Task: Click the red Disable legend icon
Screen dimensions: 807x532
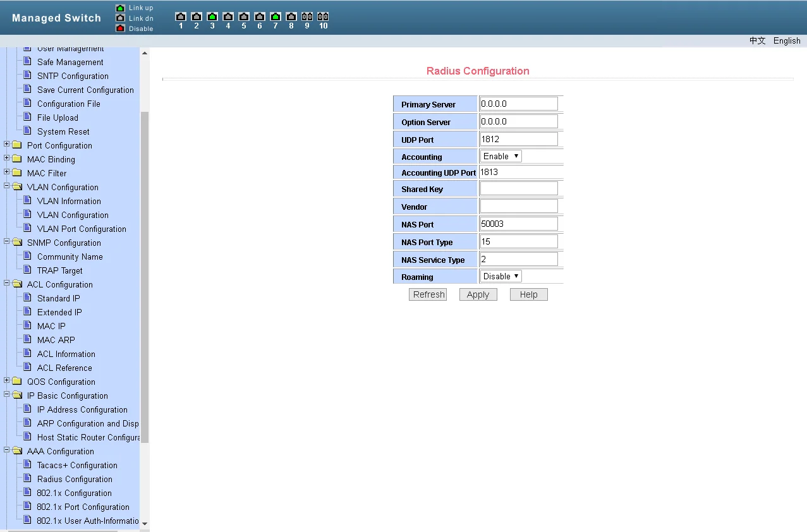Action: tap(121, 28)
